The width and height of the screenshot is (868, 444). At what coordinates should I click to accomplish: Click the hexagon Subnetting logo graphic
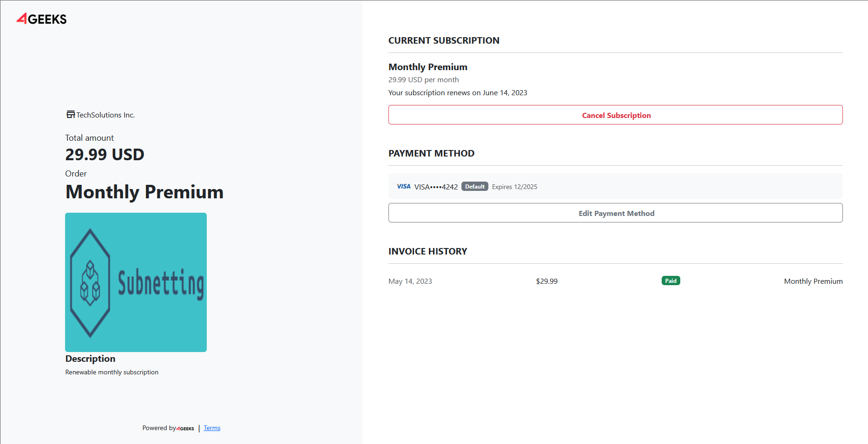click(x=89, y=282)
